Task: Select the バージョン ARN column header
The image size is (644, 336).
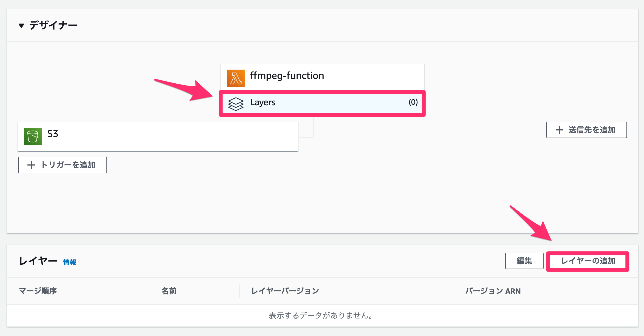Action: click(493, 291)
